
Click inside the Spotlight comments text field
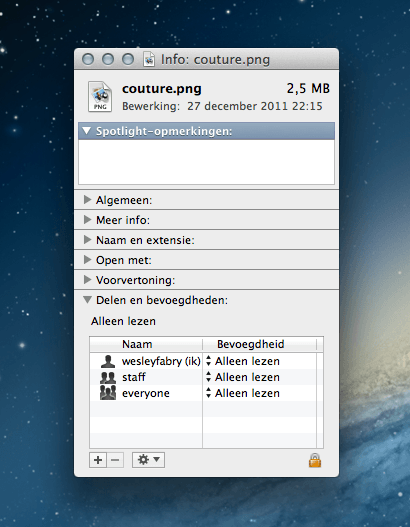206,162
